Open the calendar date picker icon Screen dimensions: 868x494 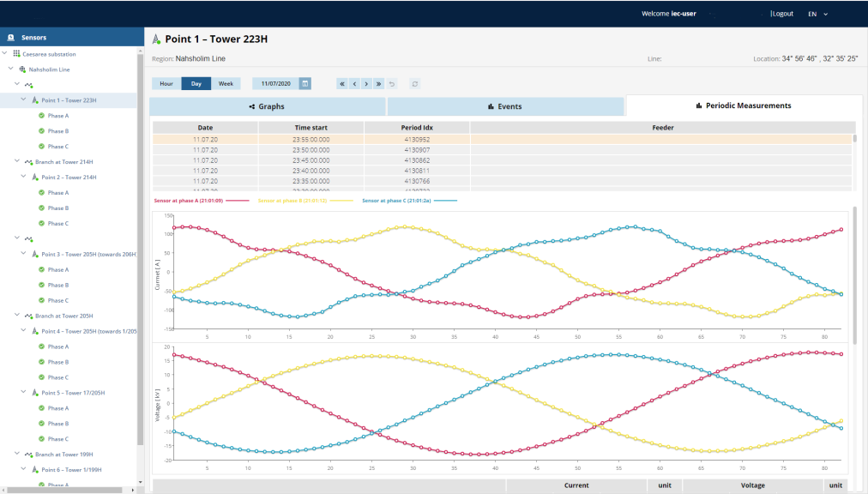[305, 84]
